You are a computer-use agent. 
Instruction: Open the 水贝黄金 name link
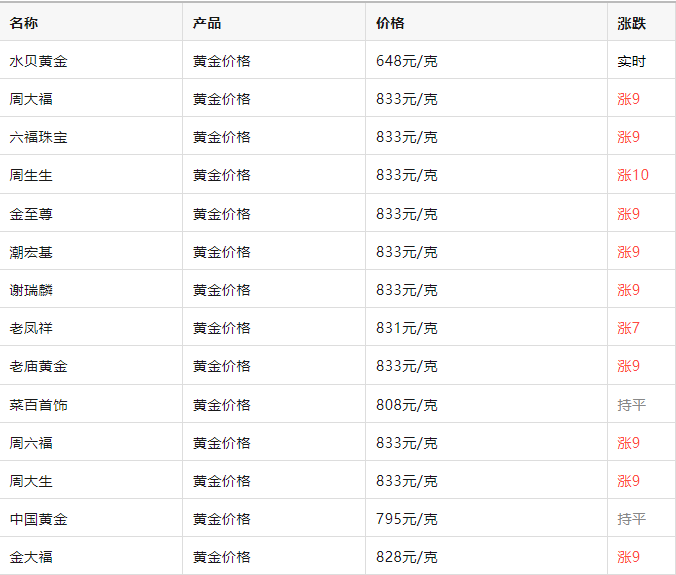tap(39, 61)
